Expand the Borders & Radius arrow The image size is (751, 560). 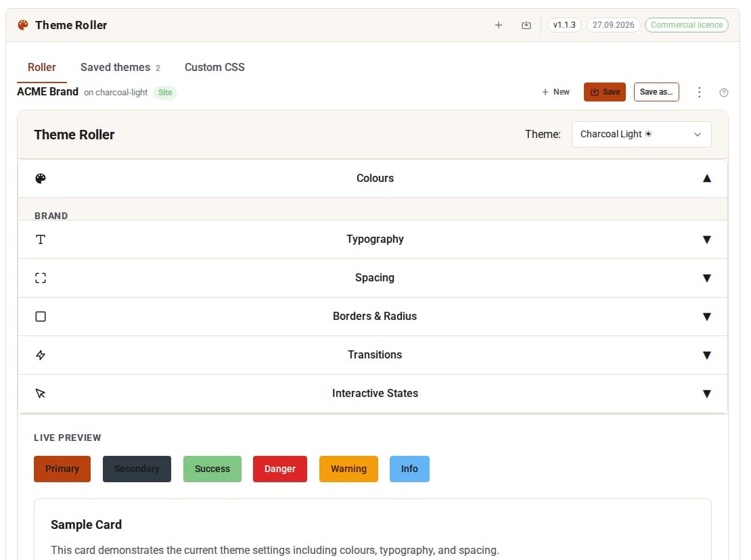tap(706, 317)
